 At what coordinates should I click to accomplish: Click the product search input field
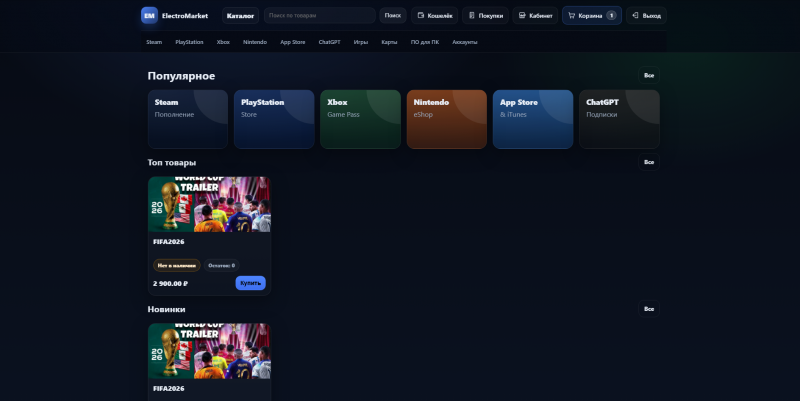(x=320, y=15)
